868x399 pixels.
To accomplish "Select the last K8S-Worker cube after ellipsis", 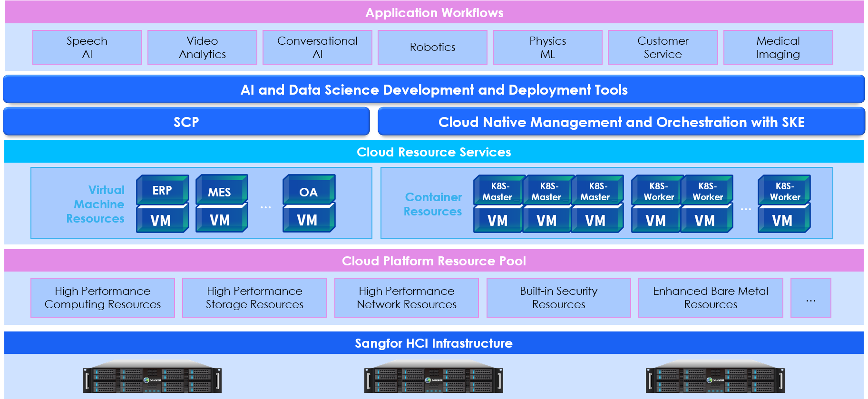I will (x=784, y=190).
